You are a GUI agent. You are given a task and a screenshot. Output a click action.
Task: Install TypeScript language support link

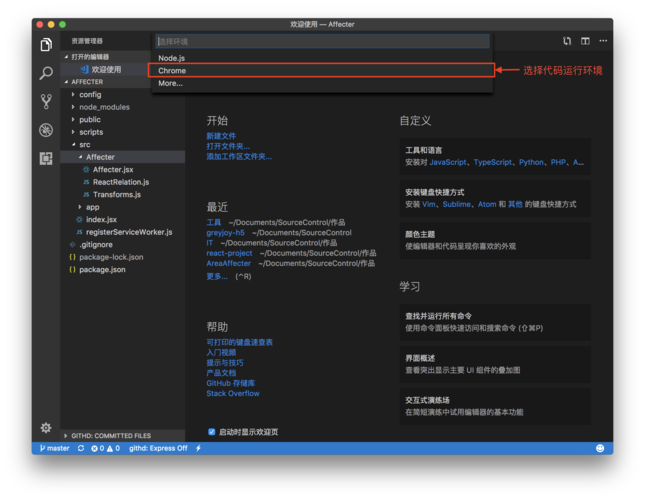492,162
